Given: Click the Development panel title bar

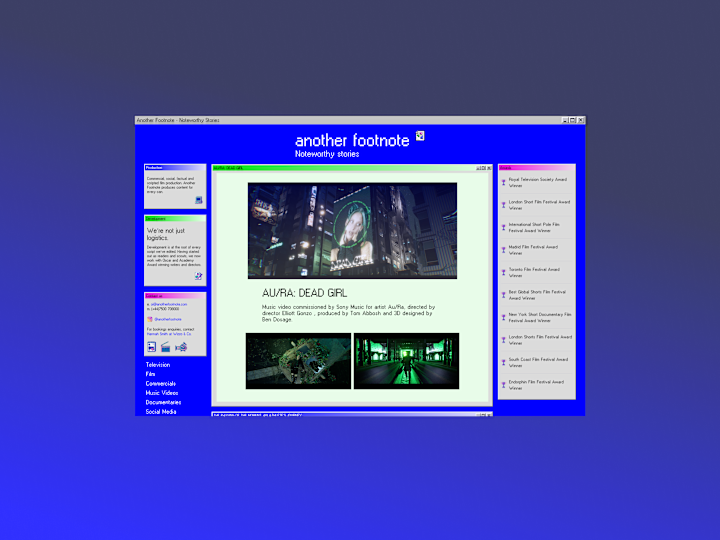Looking at the screenshot, I should point(175,219).
